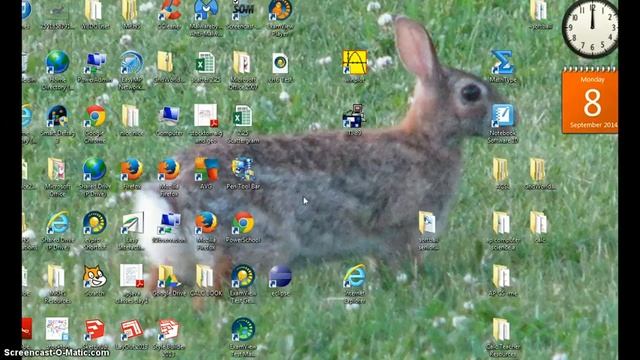Open the calculator link shortcut below Winplot

coord(353,117)
